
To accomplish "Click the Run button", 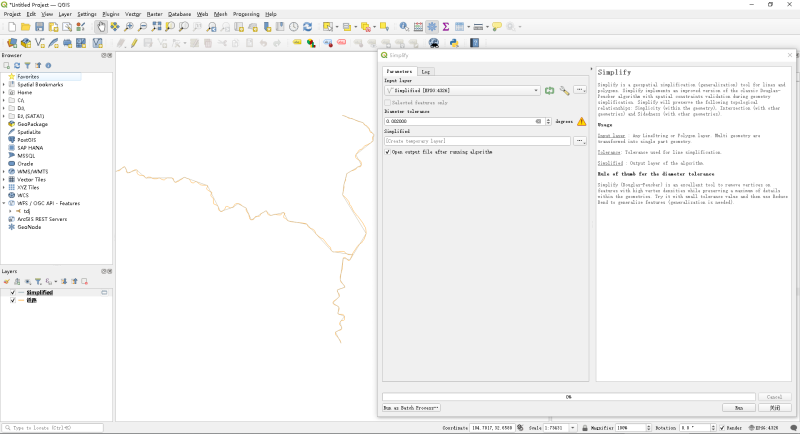I will coord(739,408).
